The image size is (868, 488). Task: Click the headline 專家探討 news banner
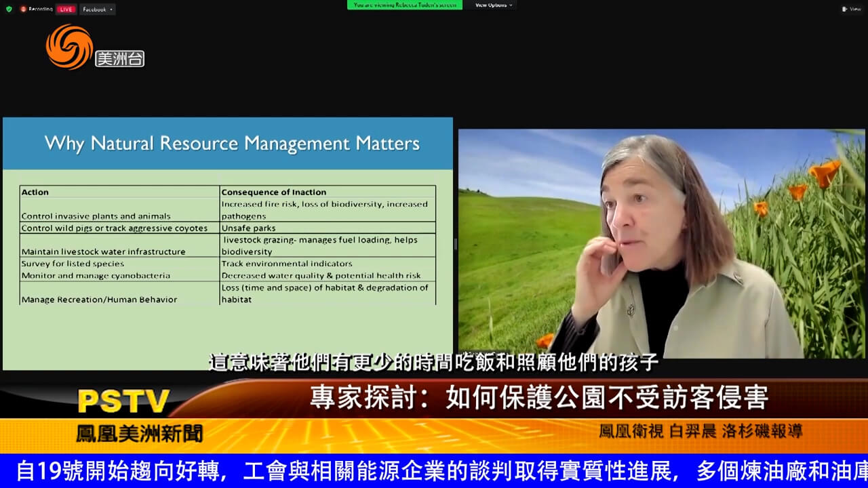tap(538, 398)
